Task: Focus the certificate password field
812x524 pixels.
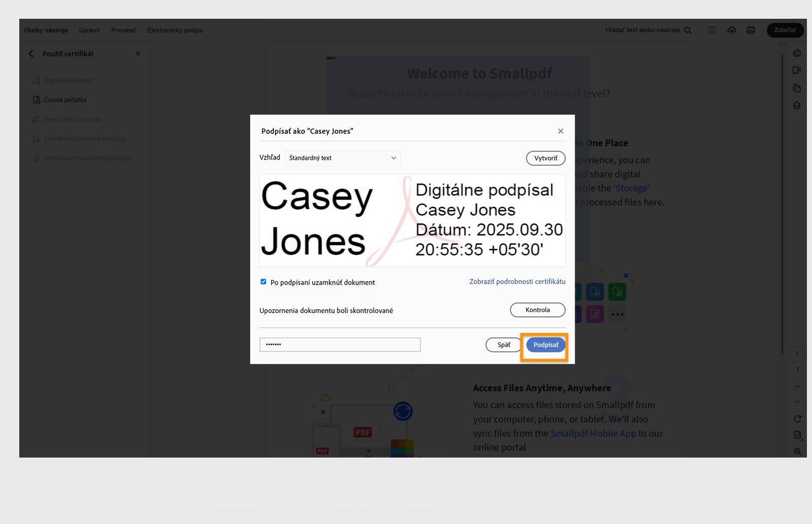Action: [x=340, y=345]
